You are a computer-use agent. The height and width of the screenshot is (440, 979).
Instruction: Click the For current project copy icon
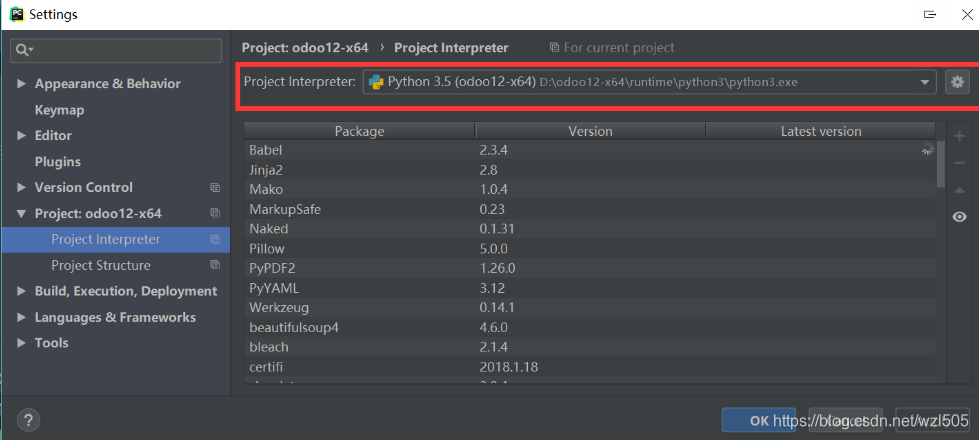coord(554,47)
